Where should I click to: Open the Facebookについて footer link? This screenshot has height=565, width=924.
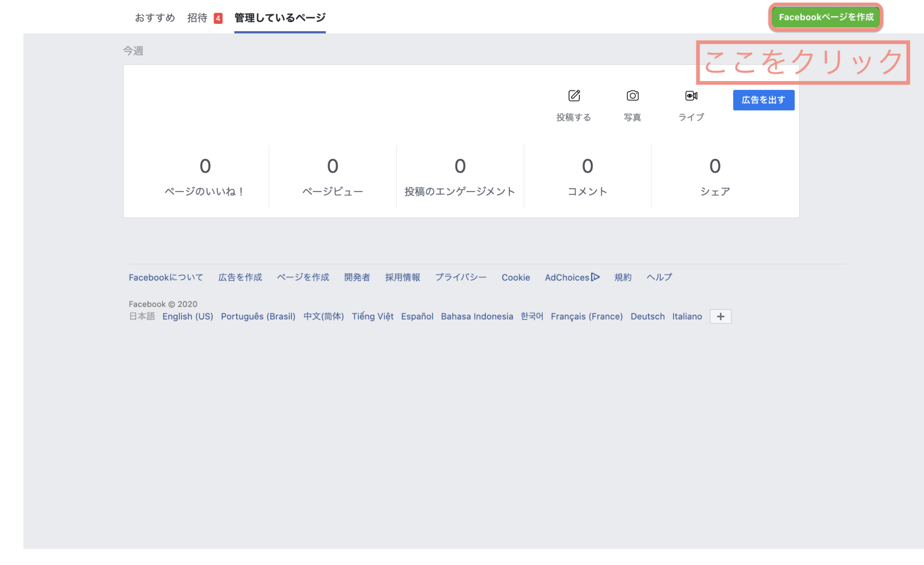[x=166, y=278]
